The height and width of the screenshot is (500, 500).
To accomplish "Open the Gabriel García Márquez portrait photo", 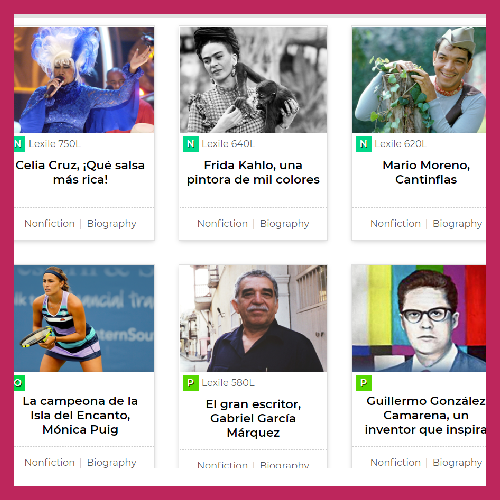I will tap(253, 318).
